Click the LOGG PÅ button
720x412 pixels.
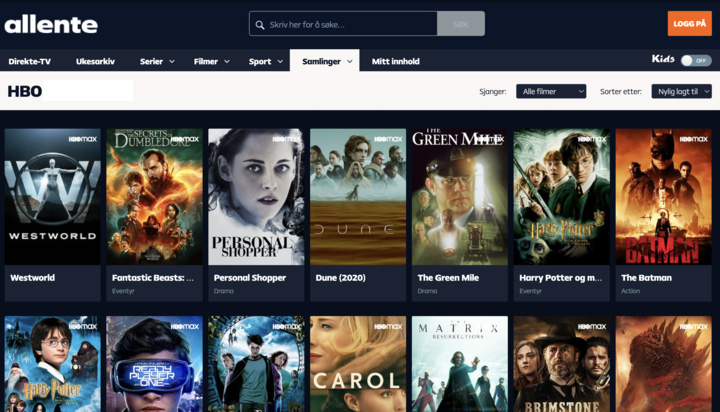(689, 23)
